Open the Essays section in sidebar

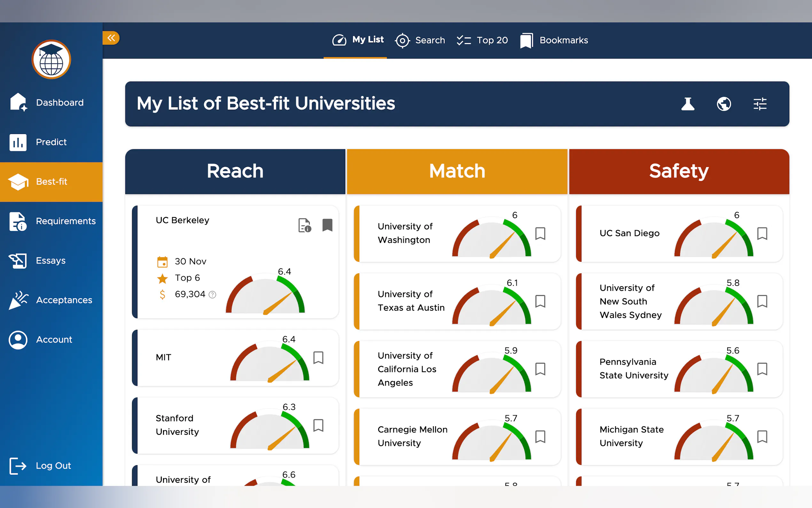pos(51,261)
